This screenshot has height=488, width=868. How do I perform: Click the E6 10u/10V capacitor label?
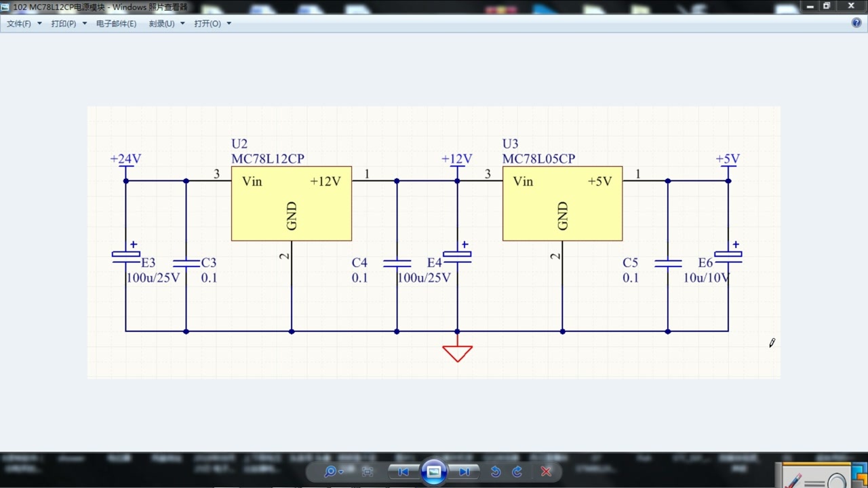707,270
